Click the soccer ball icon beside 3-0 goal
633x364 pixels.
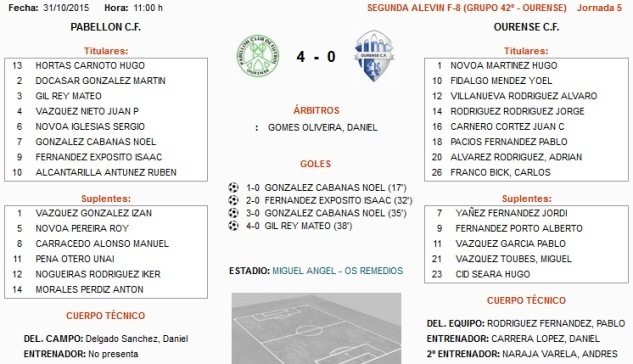[x=233, y=213]
